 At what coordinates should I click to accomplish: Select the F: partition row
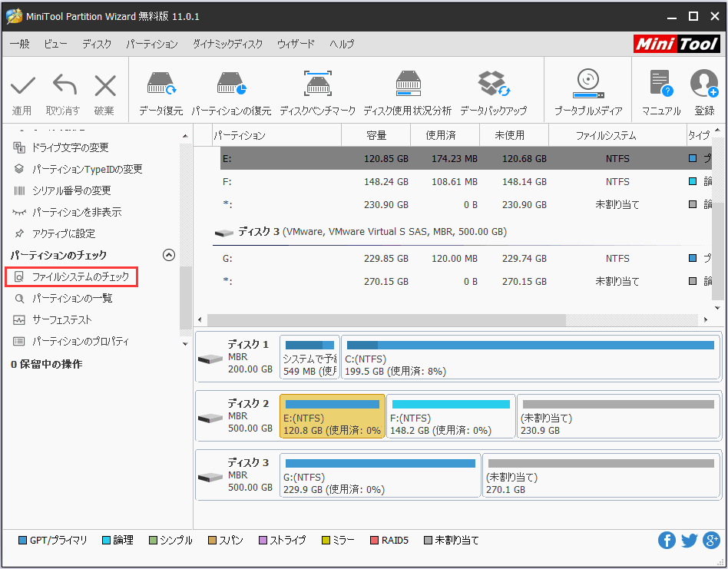(465, 182)
